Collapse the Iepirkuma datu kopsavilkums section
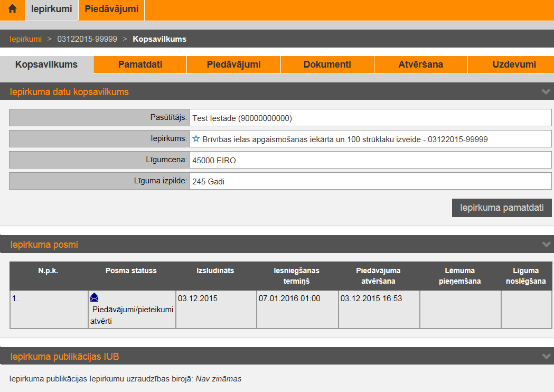Viewport: 554px width, 392px height. pos(546,92)
